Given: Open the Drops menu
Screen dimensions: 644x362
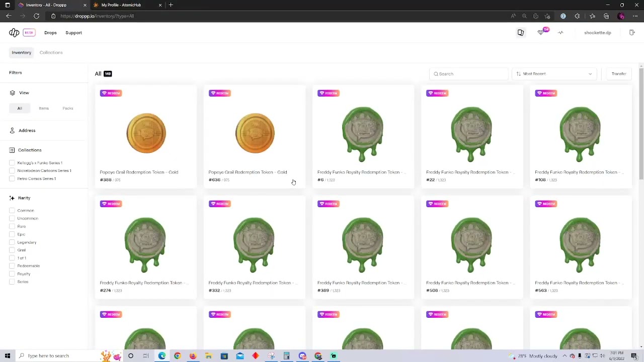Looking at the screenshot, I should tap(50, 33).
